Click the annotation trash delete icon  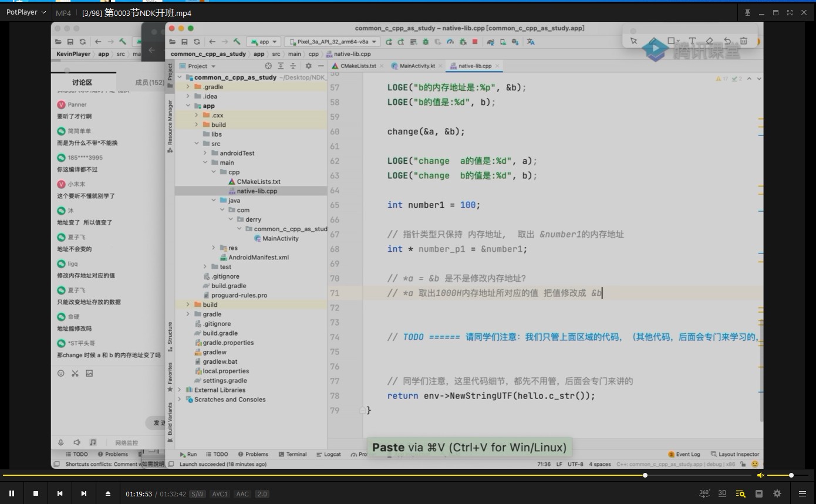(x=743, y=41)
